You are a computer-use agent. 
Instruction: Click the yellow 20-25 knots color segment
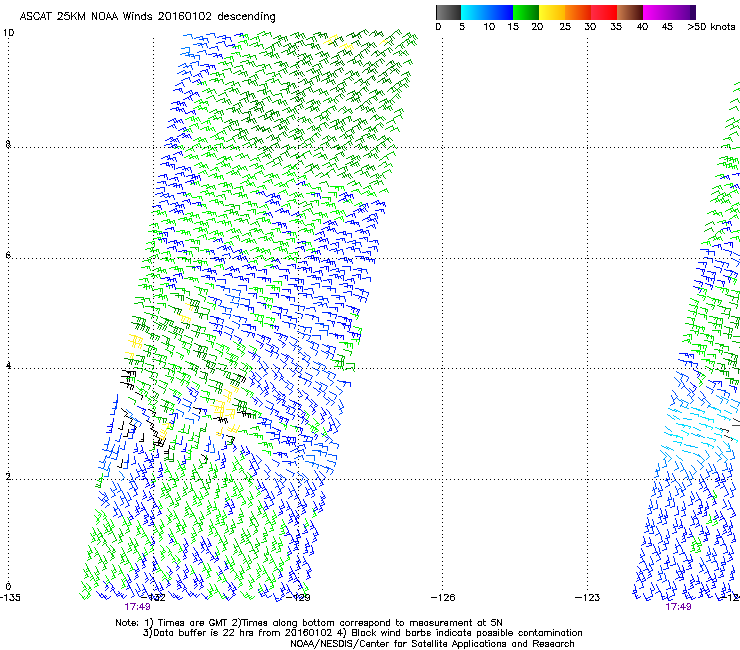[x=552, y=12]
